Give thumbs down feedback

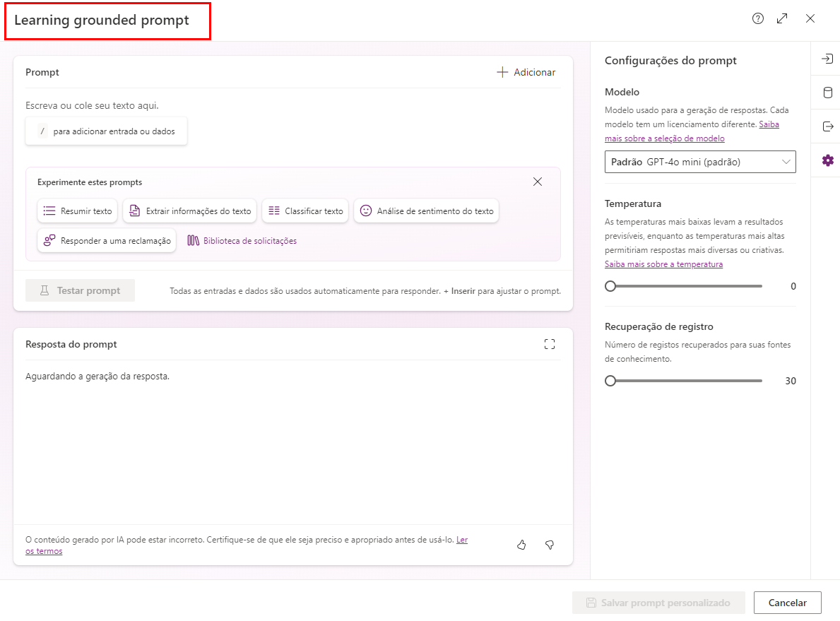click(x=550, y=545)
